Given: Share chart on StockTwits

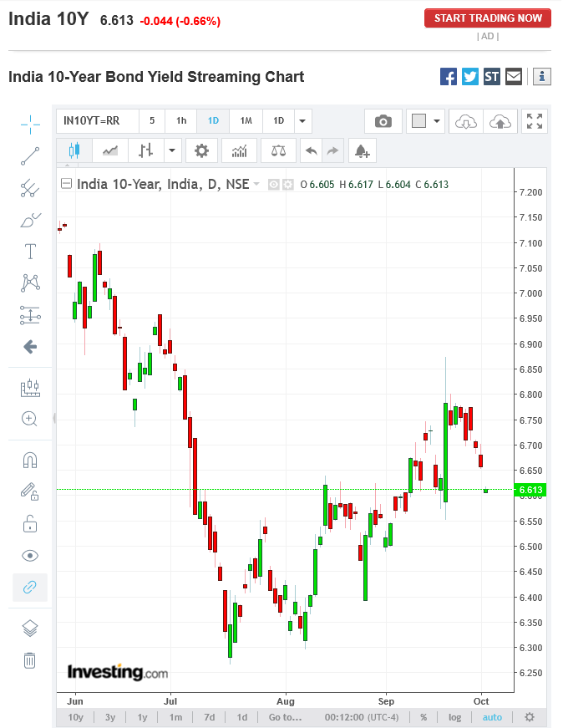Looking at the screenshot, I should click(x=492, y=77).
